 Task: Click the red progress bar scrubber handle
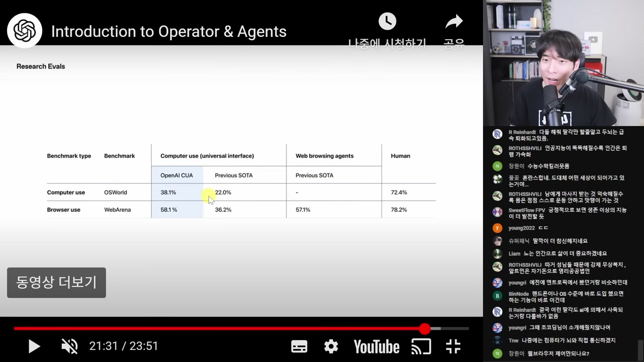(425, 328)
